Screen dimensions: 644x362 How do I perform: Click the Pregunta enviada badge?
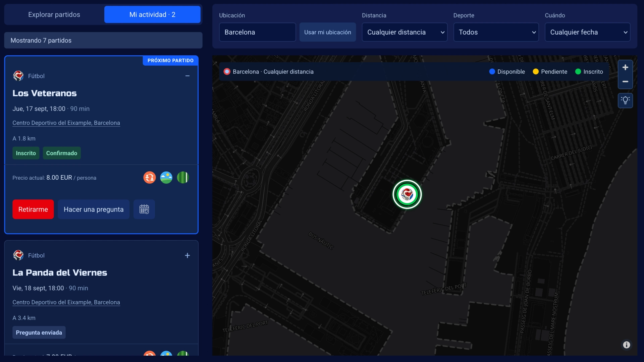point(39,333)
